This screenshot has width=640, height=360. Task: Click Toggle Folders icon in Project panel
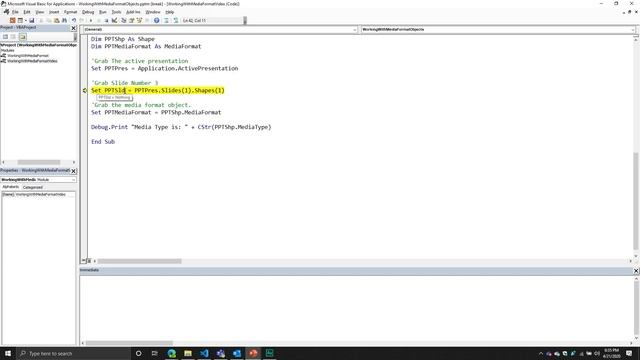(x=22, y=37)
